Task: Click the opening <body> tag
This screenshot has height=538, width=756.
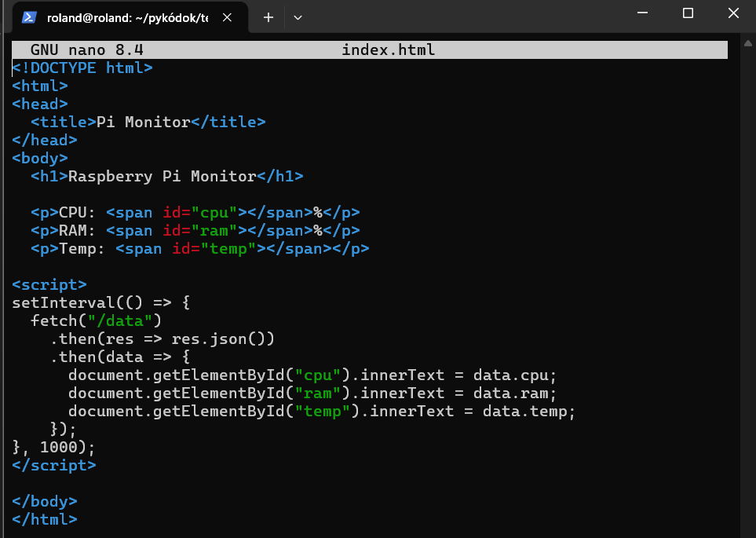Action: tap(40, 159)
